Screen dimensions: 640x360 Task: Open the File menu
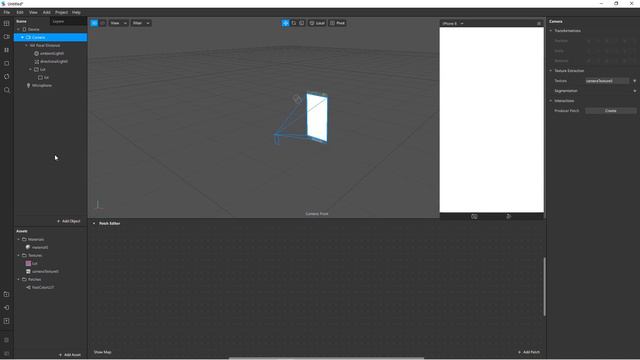tap(7, 12)
